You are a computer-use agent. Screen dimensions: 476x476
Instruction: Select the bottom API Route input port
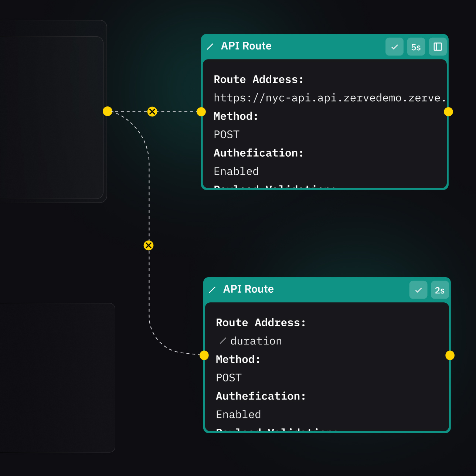coord(204,355)
